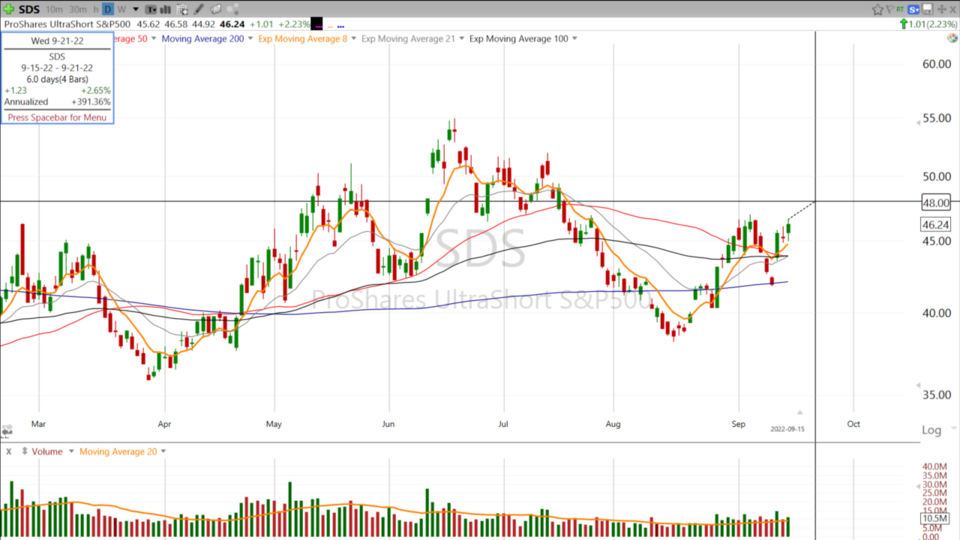
Task: Click the Volume indicator label
Action: (x=47, y=452)
